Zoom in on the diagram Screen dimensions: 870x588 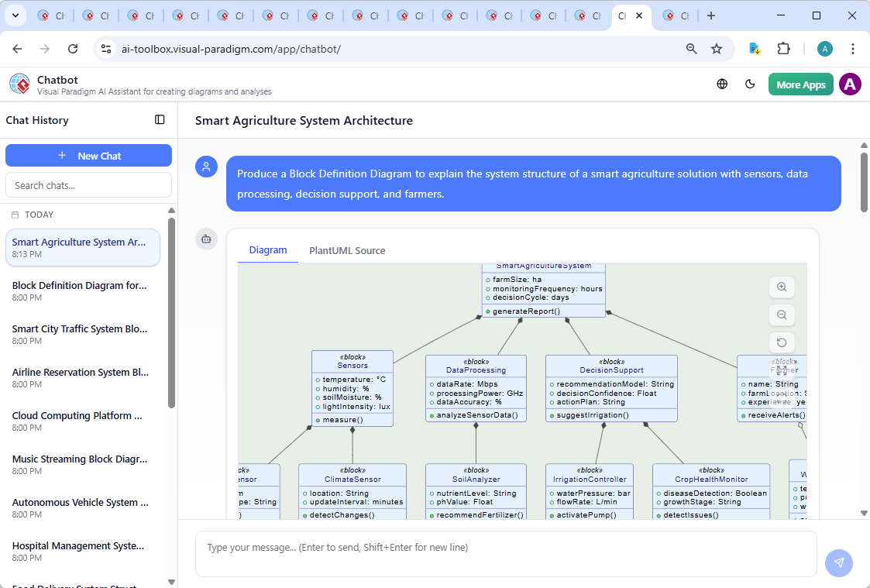click(782, 287)
